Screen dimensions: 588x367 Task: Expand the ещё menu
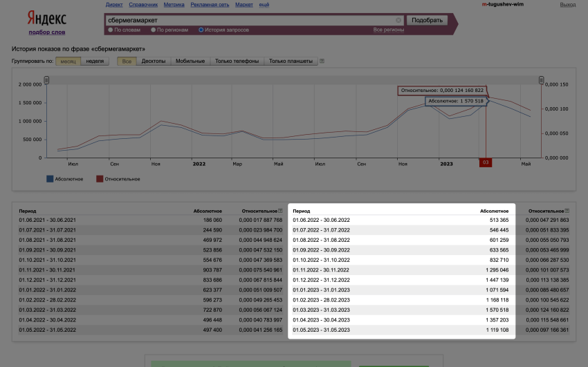264,5
